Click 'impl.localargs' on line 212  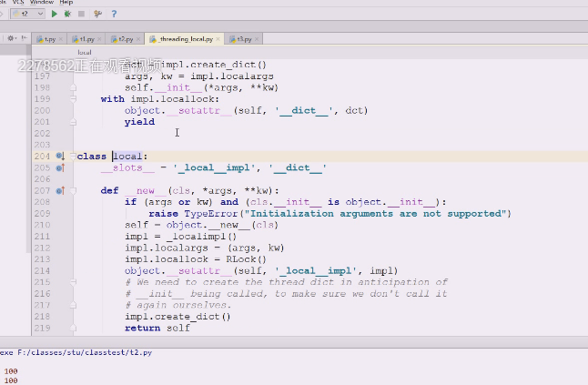pyautogui.click(x=167, y=248)
